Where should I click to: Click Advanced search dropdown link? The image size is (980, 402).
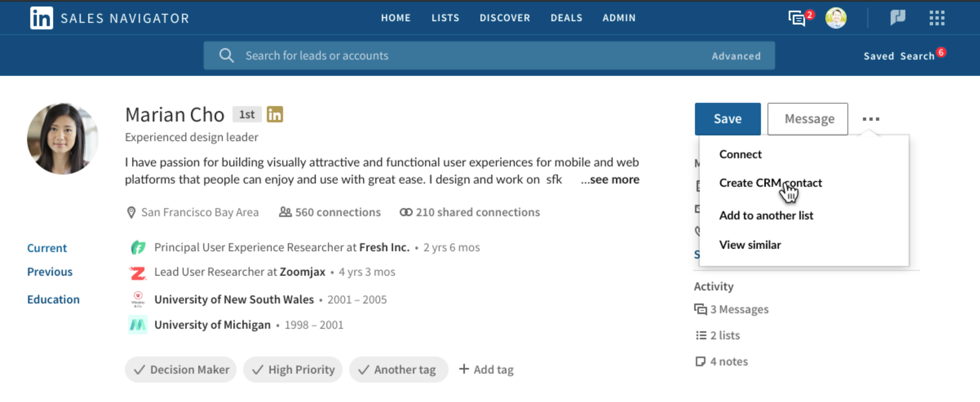(x=735, y=56)
